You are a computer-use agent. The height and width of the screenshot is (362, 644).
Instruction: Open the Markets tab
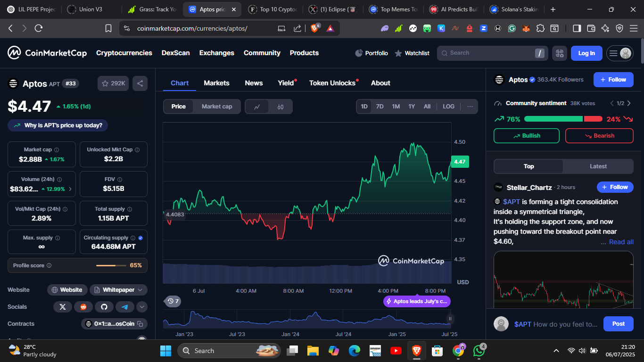tap(216, 83)
